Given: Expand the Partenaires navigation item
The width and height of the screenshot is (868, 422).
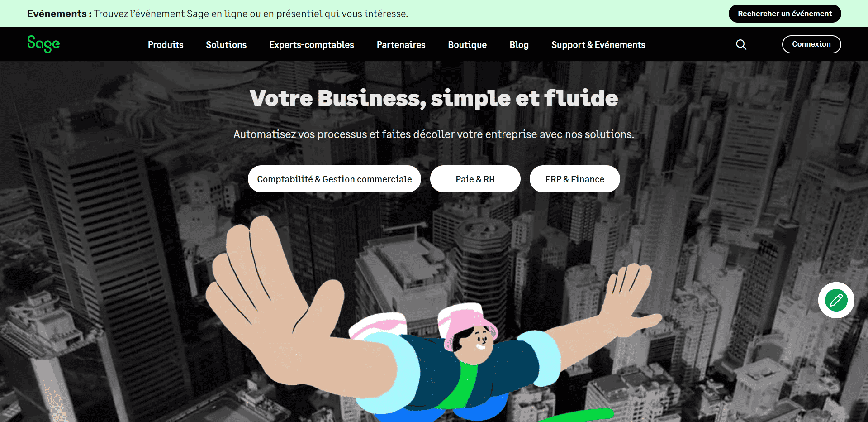Looking at the screenshot, I should click(x=401, y=45).
